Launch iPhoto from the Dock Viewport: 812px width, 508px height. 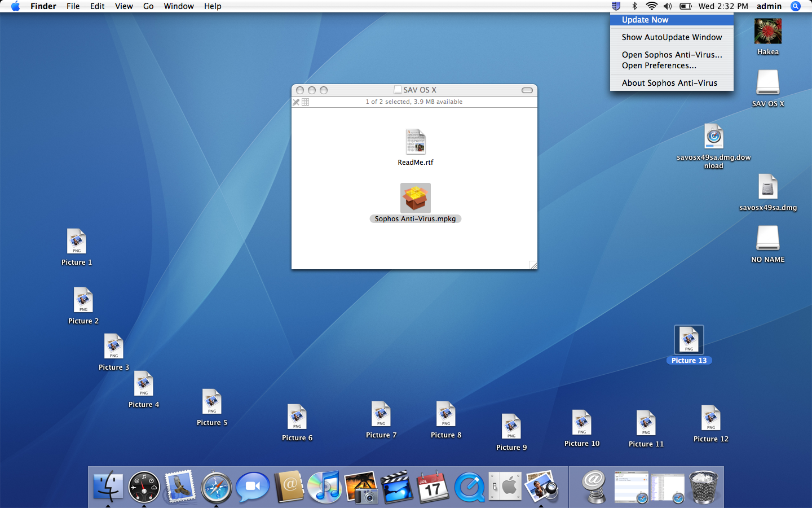[361, 487]
